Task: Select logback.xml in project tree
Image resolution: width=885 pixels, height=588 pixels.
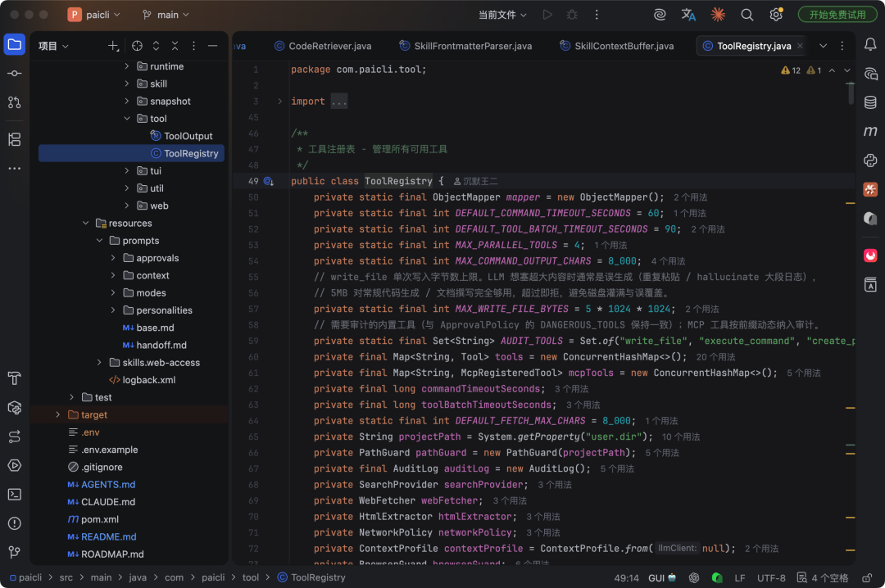Action: coord(143,380)
